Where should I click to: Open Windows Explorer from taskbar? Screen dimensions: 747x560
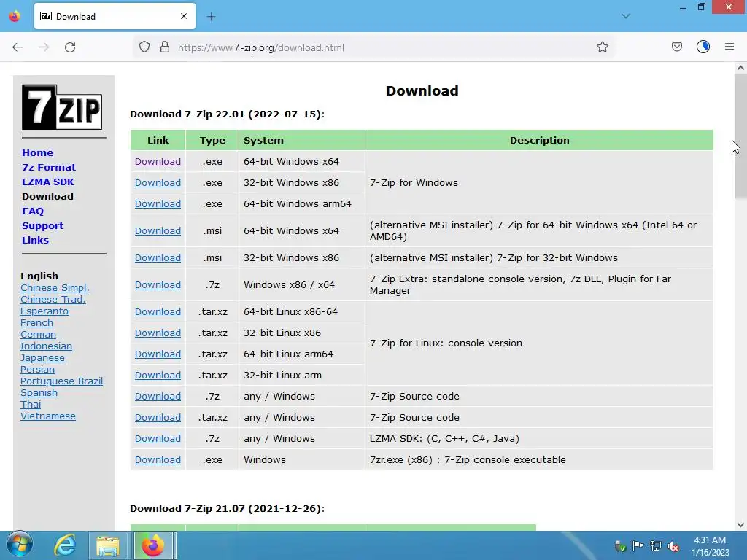108,545
